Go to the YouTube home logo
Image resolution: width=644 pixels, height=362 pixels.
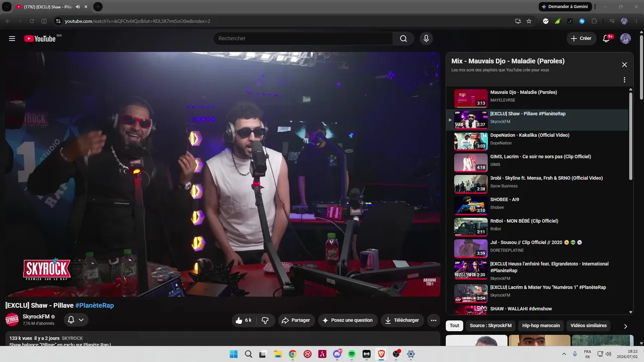(40, 39)
